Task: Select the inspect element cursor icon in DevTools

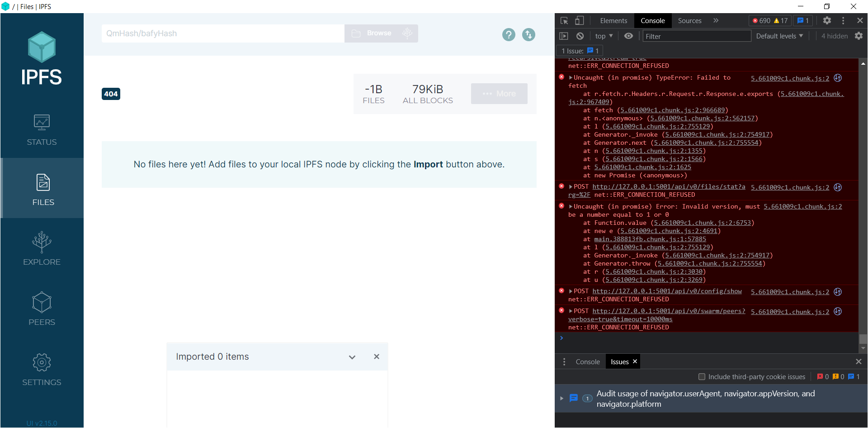Action: click(x=564, y=20)
